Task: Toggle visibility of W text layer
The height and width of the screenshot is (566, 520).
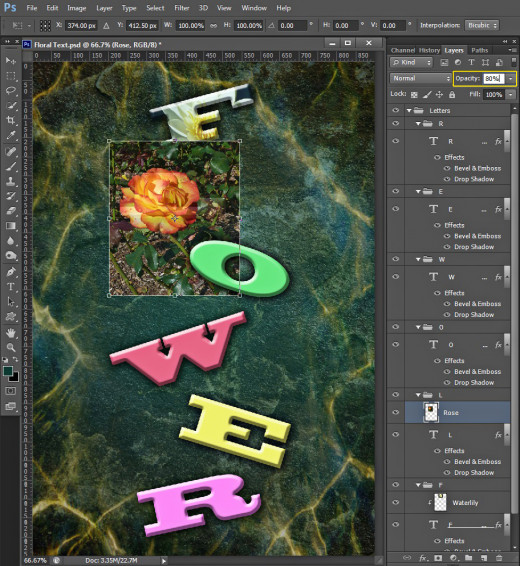Action: pyautogui.click(x=396, y=277)
